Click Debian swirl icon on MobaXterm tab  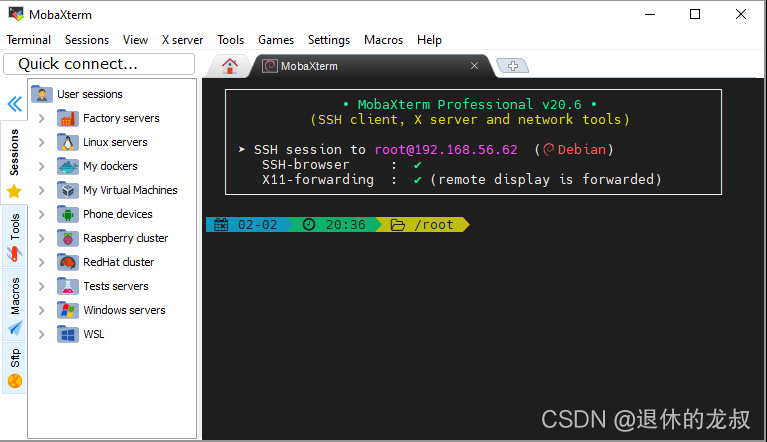point(270,66)
